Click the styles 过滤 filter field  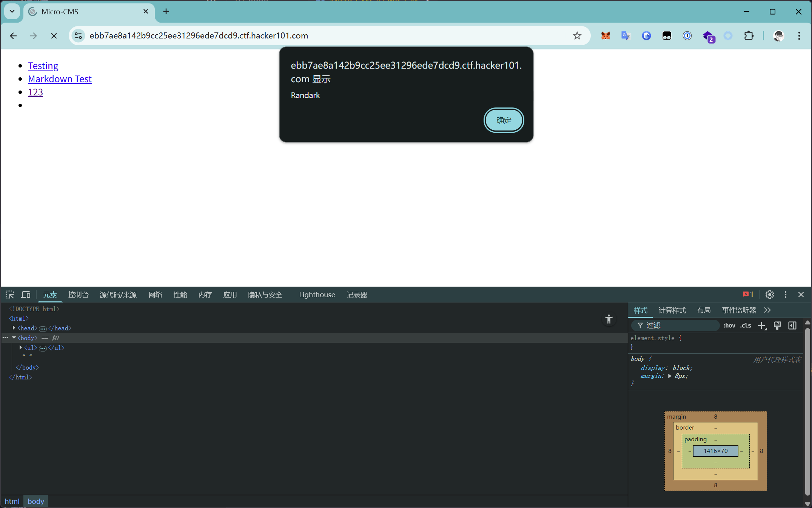point(675,325)
